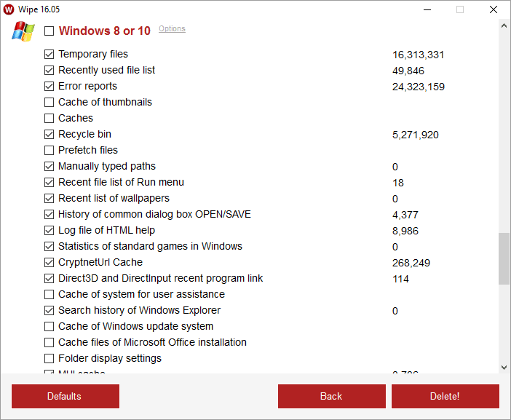Click the Back button
The image size is (511, 420).
tap(332, 396)
